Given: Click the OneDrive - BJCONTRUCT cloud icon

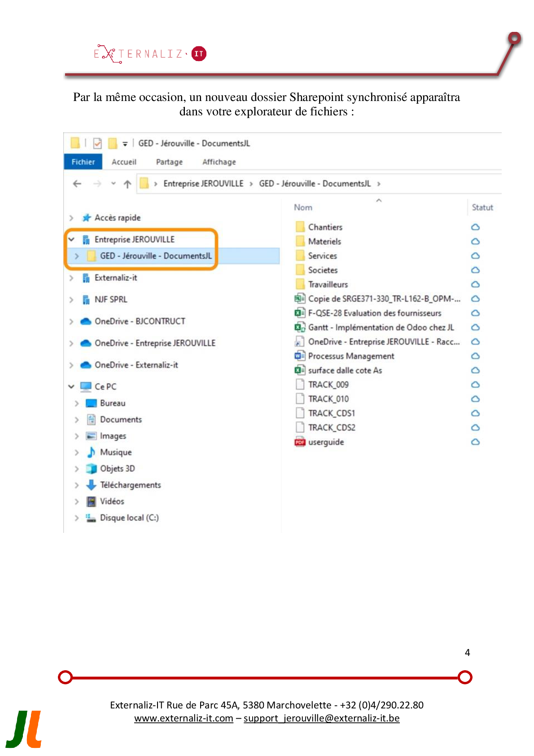Looking at the screenshot, I should 86,321.
